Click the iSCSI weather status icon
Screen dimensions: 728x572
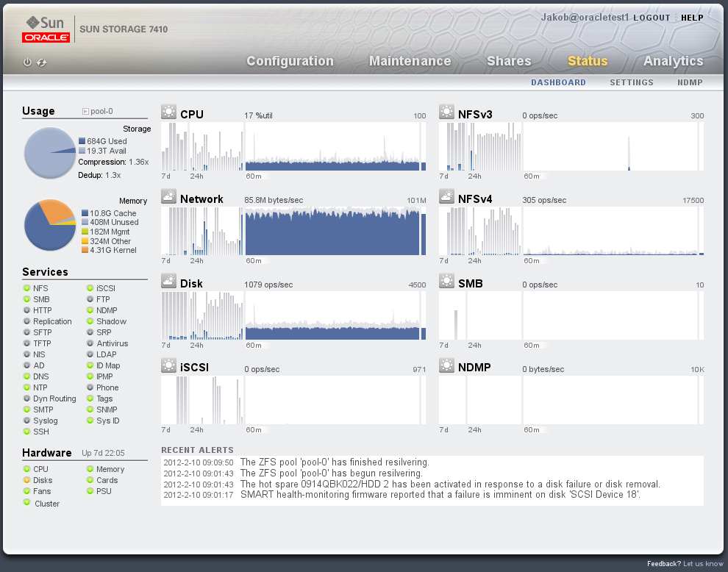(168, 365)
